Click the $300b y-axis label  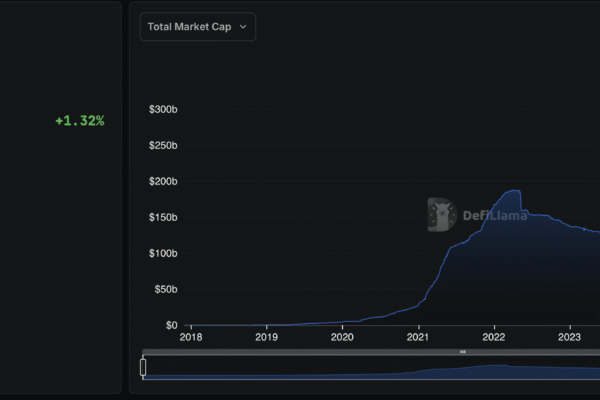point(163,109)
